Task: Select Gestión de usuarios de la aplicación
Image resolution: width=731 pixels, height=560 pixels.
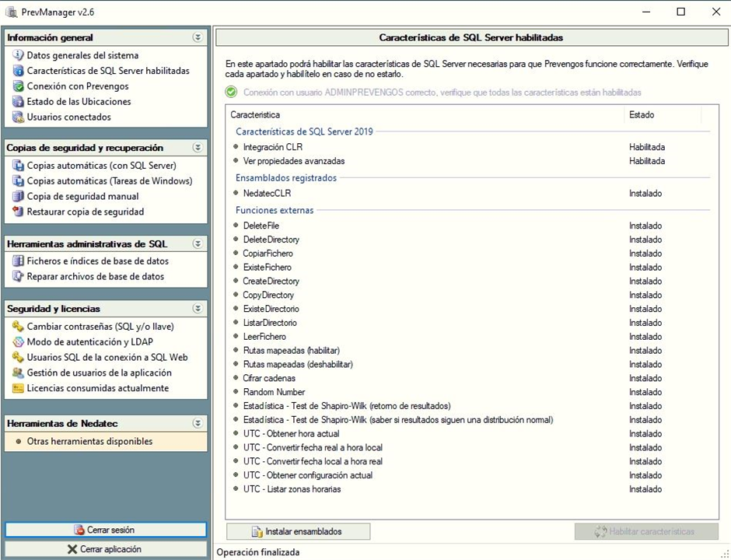Action: pyautogui.click(x=99, y=373)
